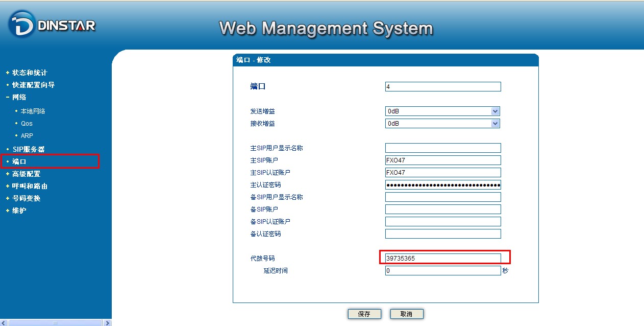Open the 发送增益 dropdown

tap(442, 111)
